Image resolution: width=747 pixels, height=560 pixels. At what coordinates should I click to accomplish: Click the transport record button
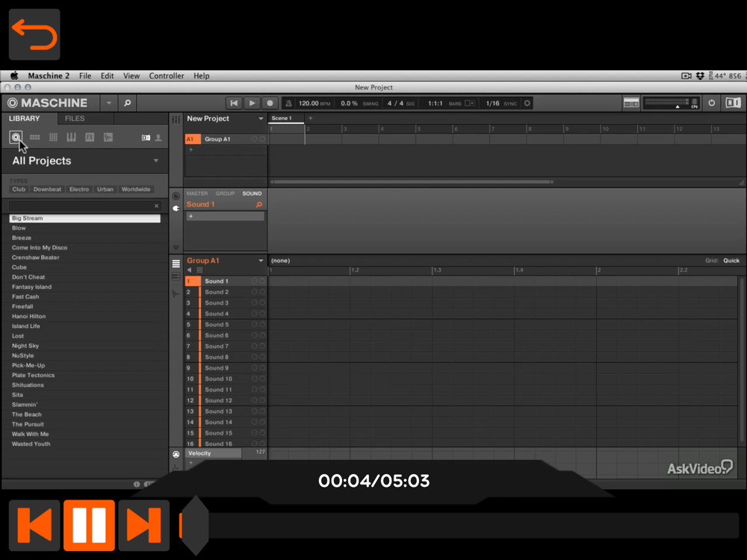coord(270,103)
